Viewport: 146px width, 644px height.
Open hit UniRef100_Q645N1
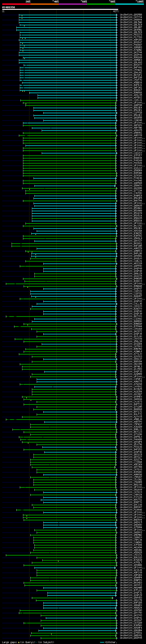pos(131,30)
